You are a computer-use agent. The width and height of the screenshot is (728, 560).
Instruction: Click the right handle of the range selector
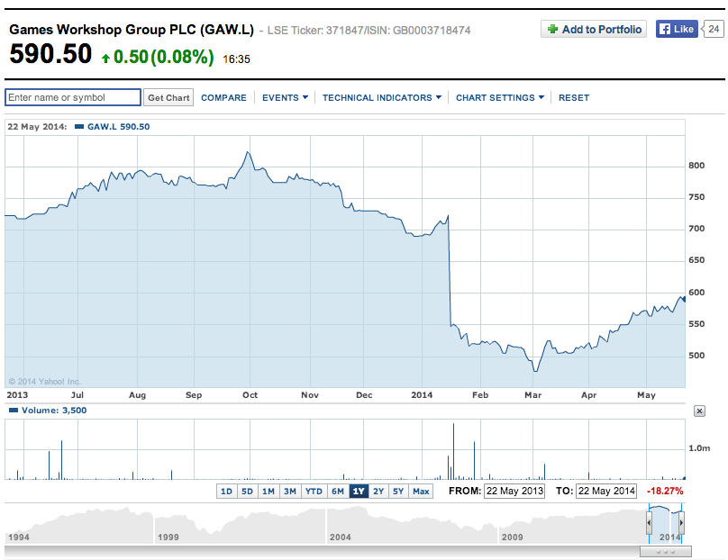point(681,523)
